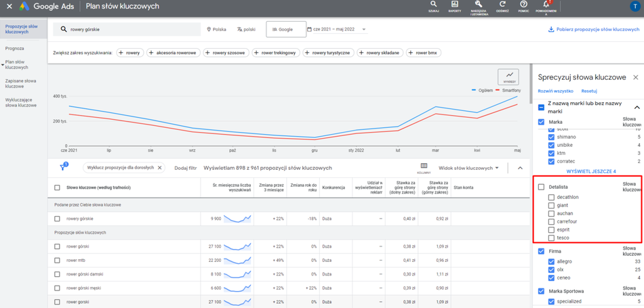Click the Kolumny columns icon
This screenshot has height=308, width=644.
[424, 167]
